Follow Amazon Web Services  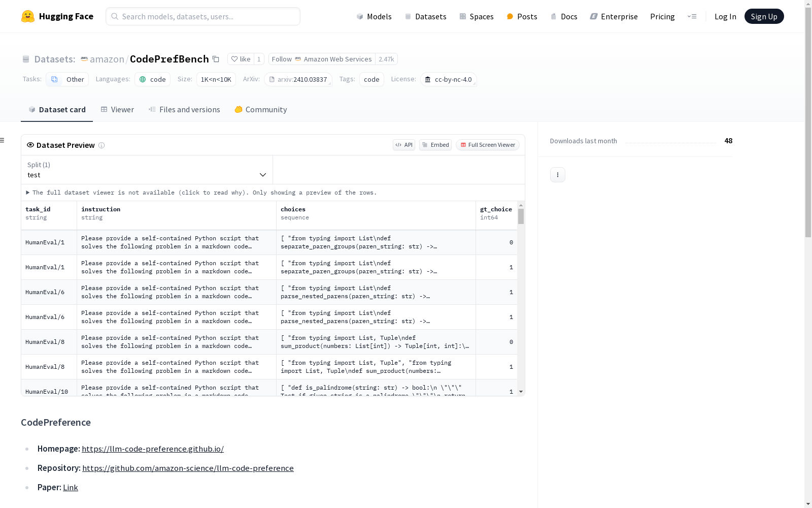(x=322, y=59)
